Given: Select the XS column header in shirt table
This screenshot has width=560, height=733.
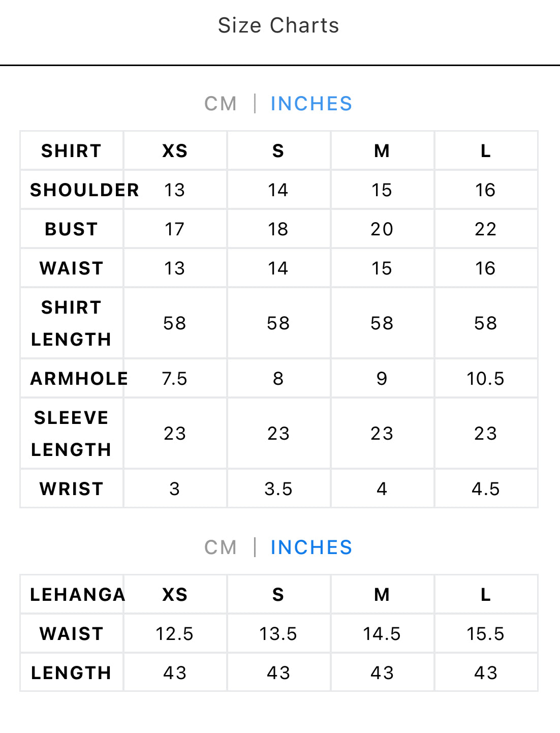Looking at the screenshot, I should pyautogui.click(x=175, y=151).
